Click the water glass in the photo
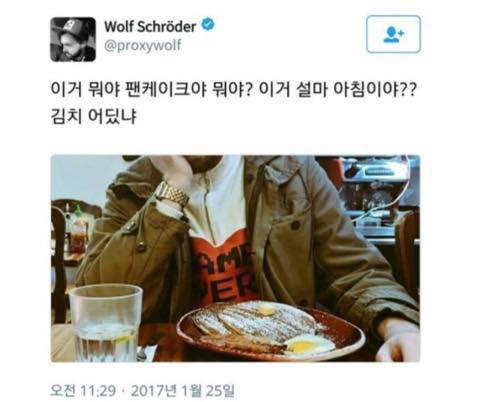480x402 pixels. point(106,323)
